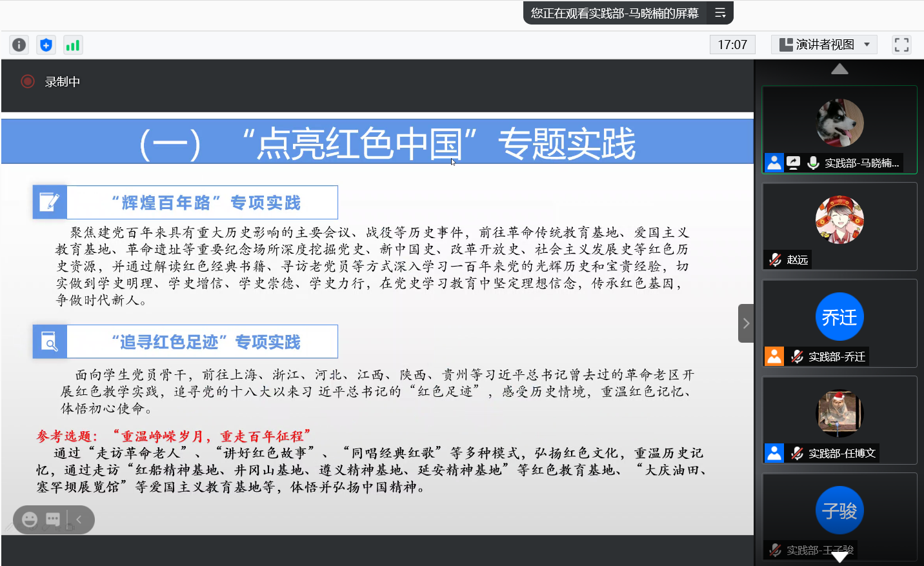924x566 pixels.
Task: Enter fullscreen with the corner-brackets icon
Action: pos(901,45)
